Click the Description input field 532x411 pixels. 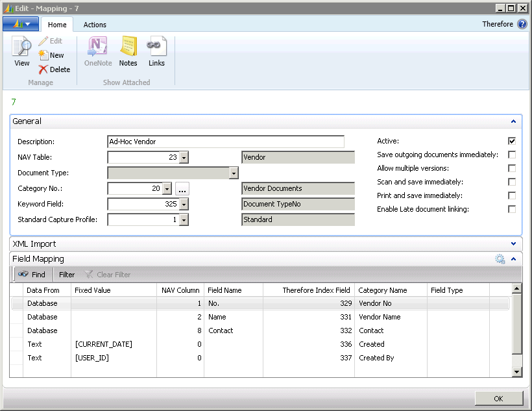tap(225, 142)
